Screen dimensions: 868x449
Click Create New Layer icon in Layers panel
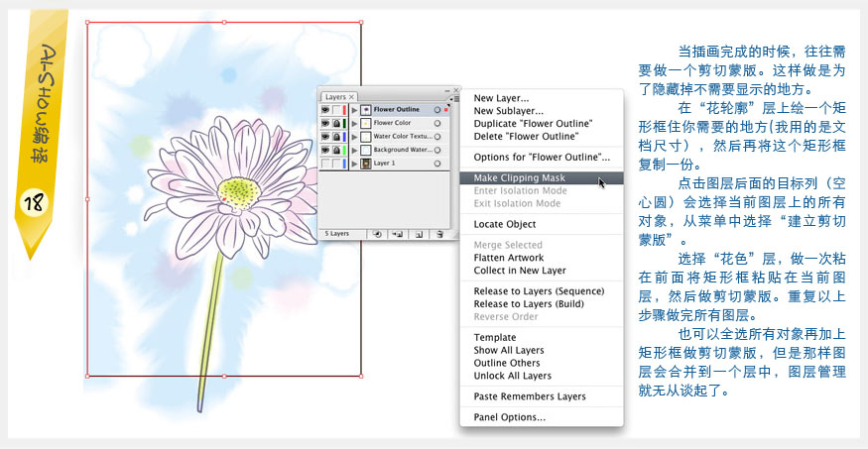pos(419,234)
